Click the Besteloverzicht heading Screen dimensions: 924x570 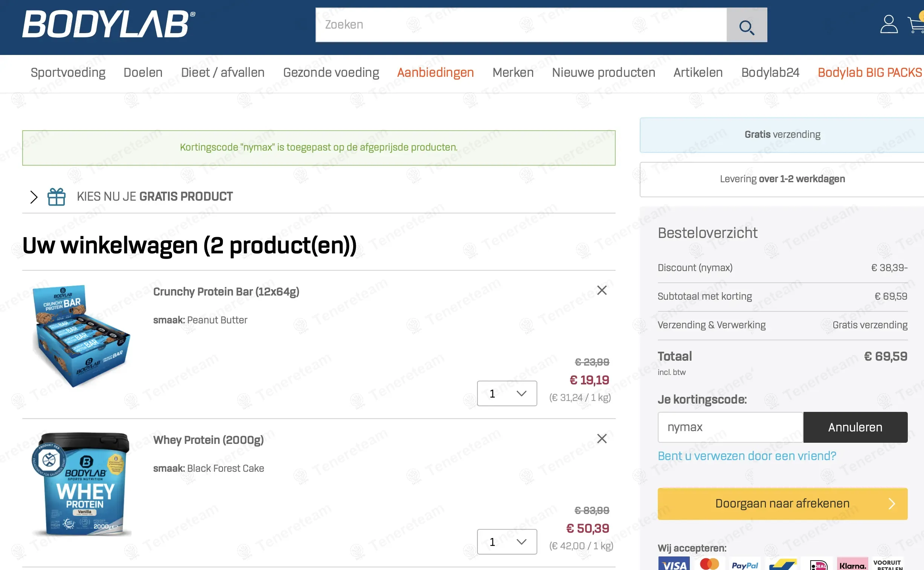point(707,233)
